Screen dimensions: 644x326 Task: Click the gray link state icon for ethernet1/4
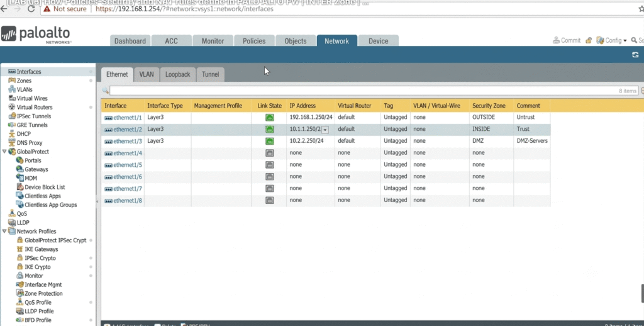click(269, 153)
